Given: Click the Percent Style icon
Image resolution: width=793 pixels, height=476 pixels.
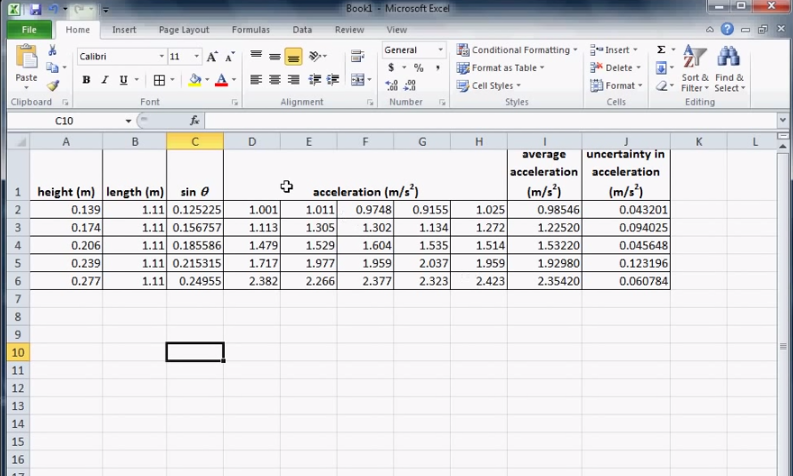Looking at the screenshot, I should click(x=418, y=68).
